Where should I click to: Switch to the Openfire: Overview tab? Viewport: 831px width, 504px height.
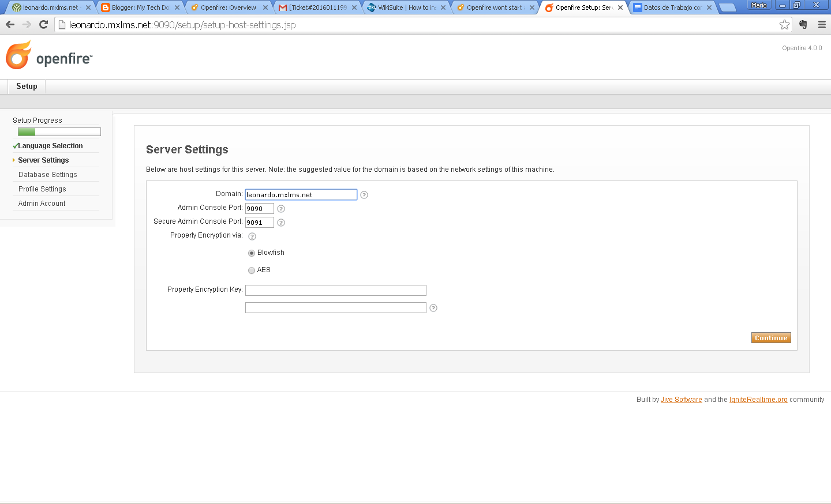[227, 7]
